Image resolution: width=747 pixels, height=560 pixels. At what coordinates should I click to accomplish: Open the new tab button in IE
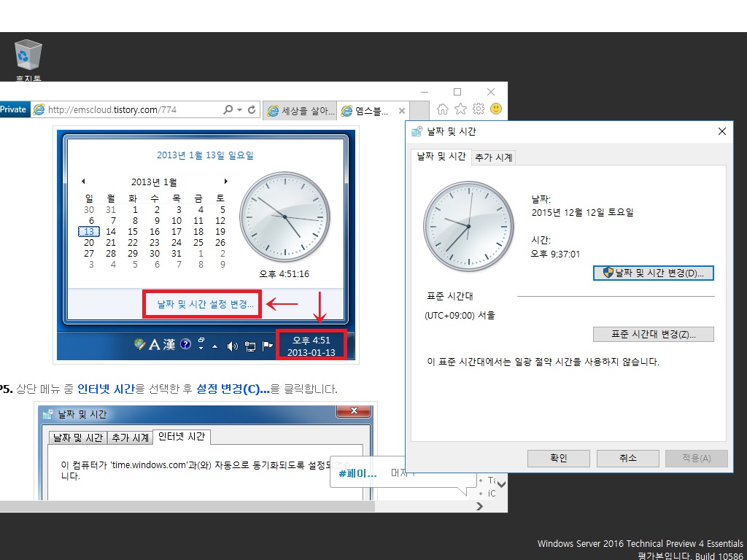[419, 111]
